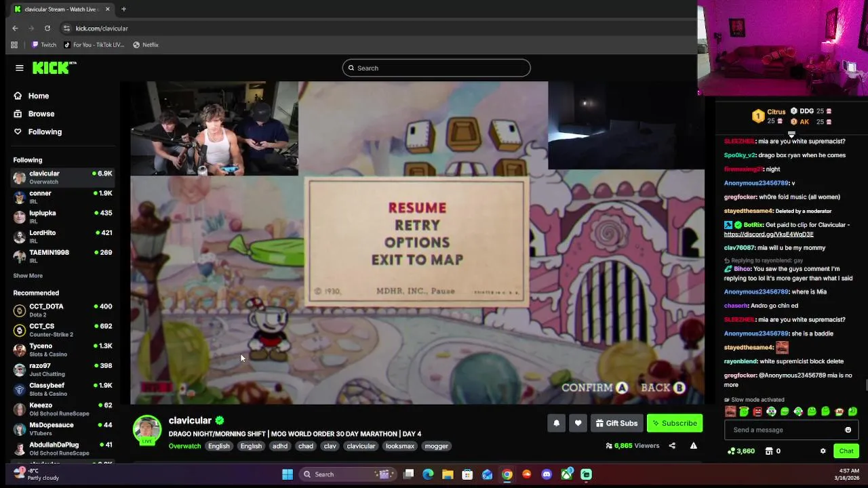Open the Kick hamburger sidebar menu
Screen dimensions: 868x488
[x=20, y=68]
